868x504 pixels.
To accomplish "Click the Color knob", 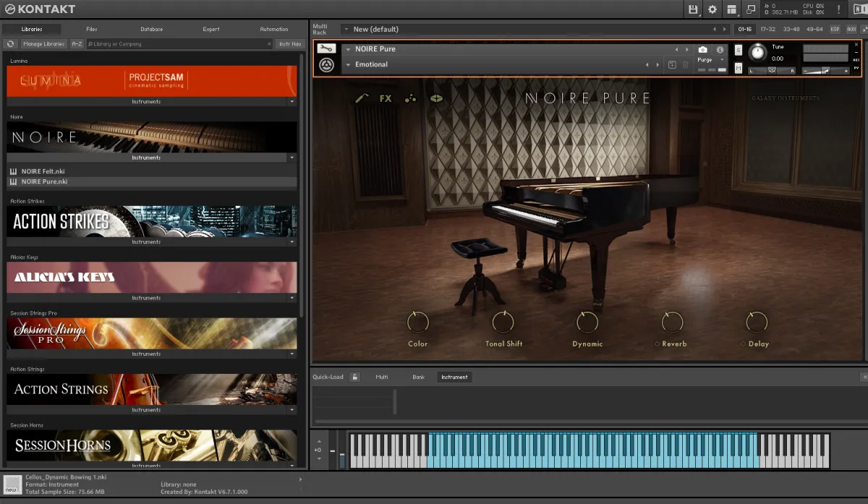I will point(418,323).
